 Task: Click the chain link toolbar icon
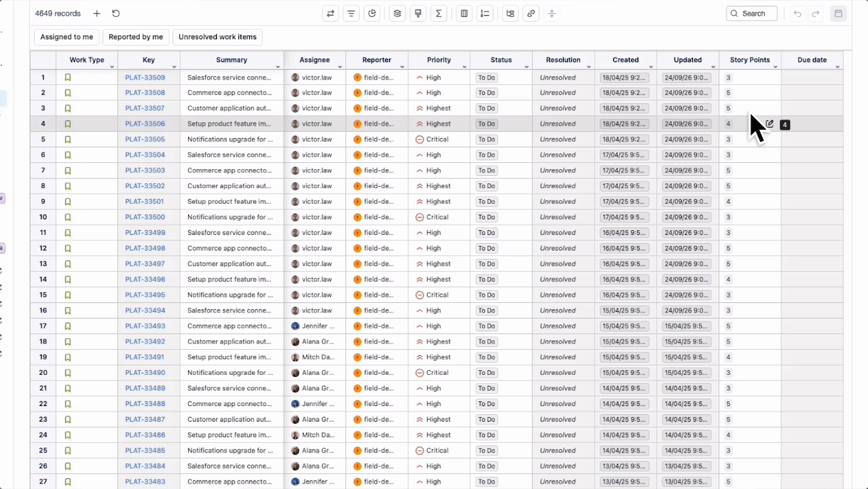(x=531, y=14)
